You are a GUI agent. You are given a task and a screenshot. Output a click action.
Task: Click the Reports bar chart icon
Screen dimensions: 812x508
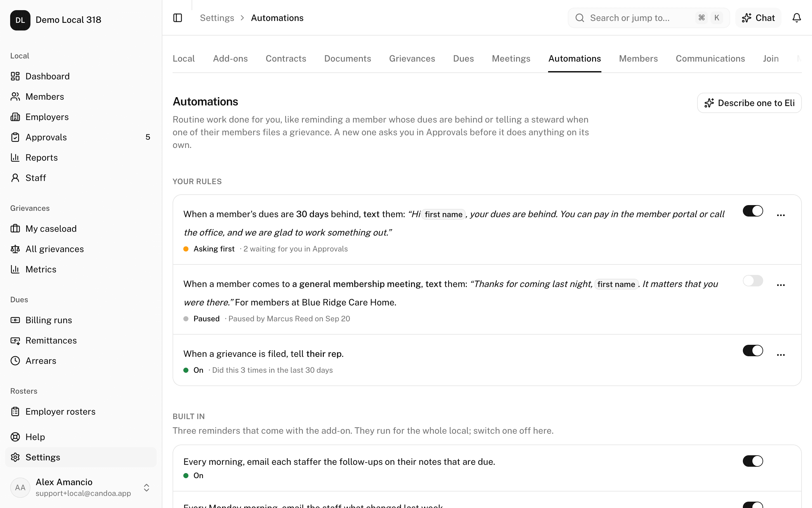15,157
